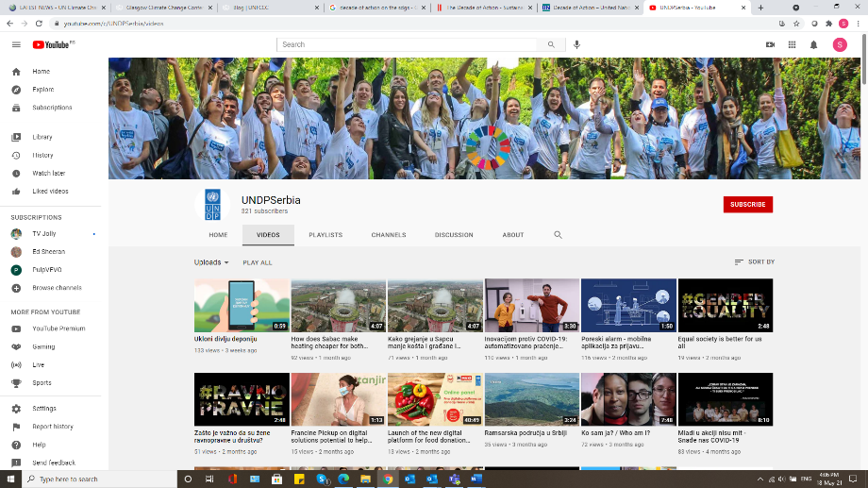Open Windows Start menu

pyautogui.click(x=10, y=480)
